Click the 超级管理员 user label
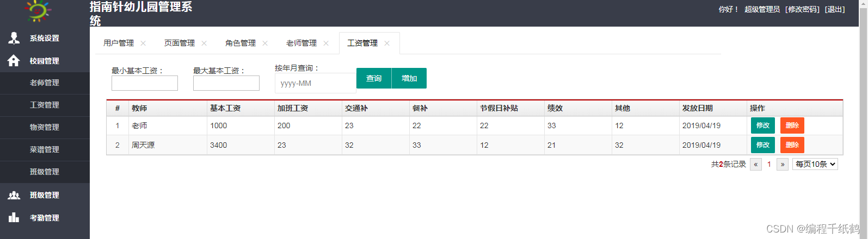This screenshot has height=239, width=868. point(762,9)
